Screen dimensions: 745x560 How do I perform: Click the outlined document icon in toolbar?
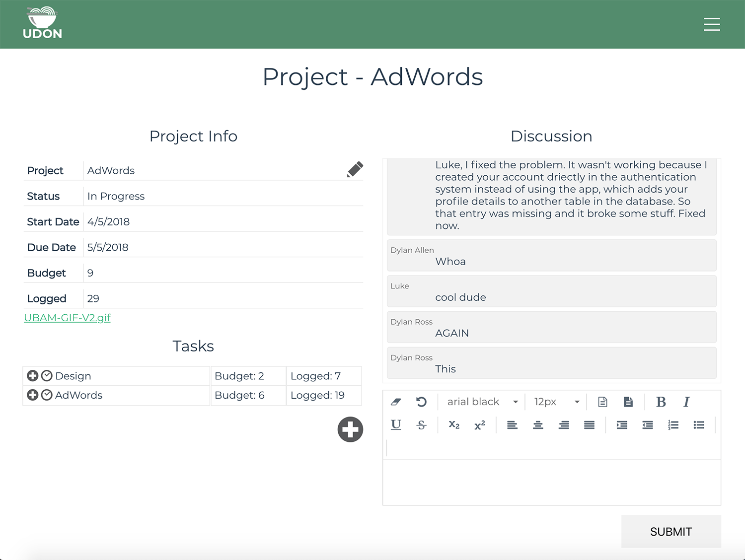(602, 402)
